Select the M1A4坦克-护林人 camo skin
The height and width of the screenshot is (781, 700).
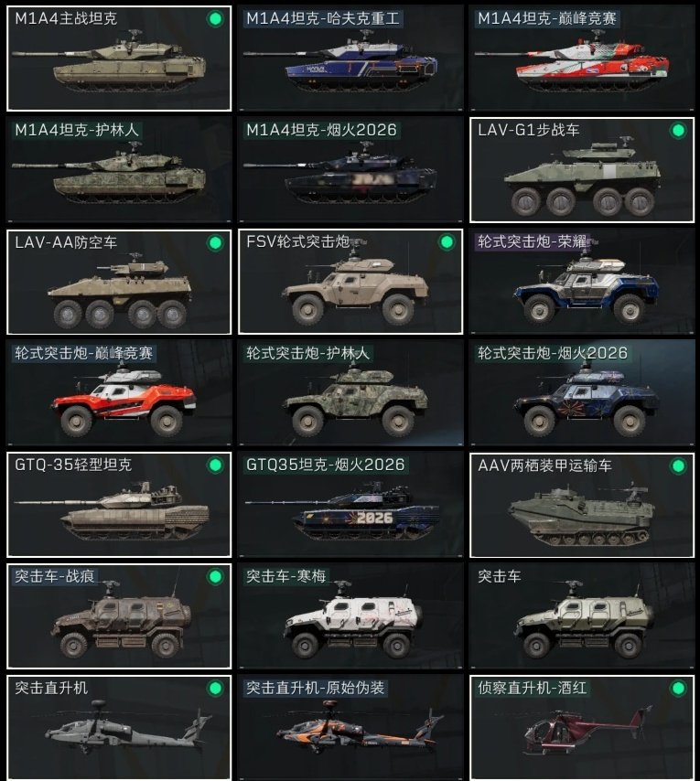tap(119, 170)
